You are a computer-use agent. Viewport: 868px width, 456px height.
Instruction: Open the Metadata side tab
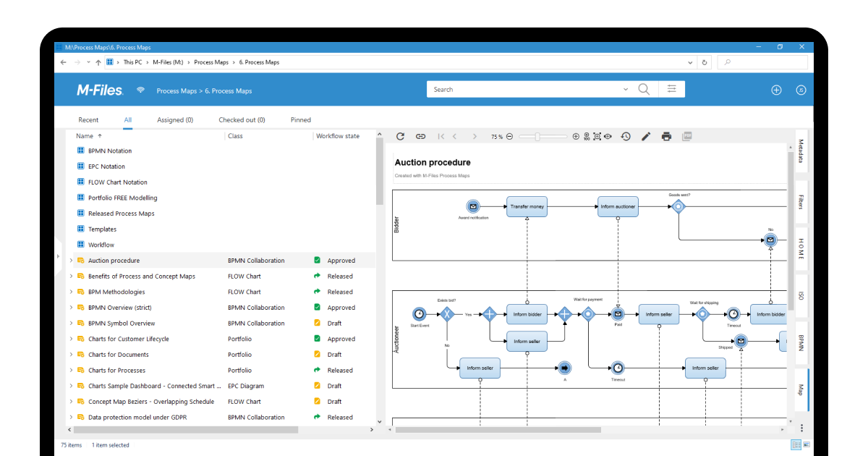801,151
